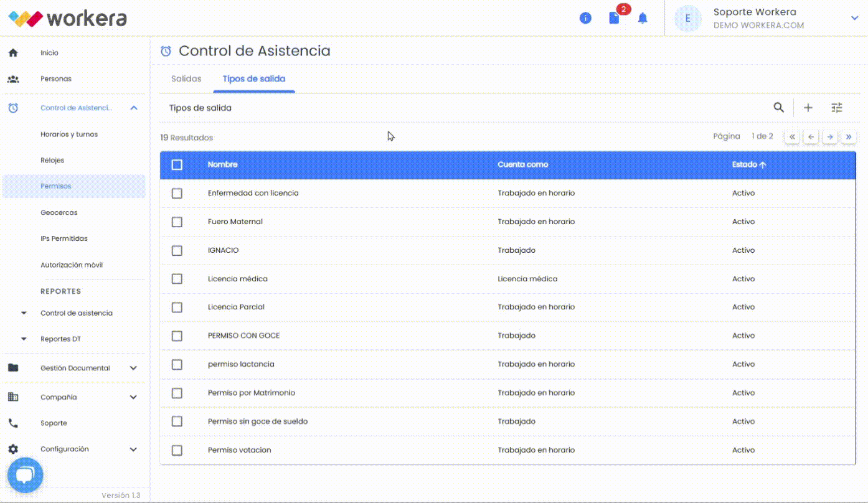Screen dimensions: 868x503
Task: Select the Tipos de salida tab
Action: (254, 79)
